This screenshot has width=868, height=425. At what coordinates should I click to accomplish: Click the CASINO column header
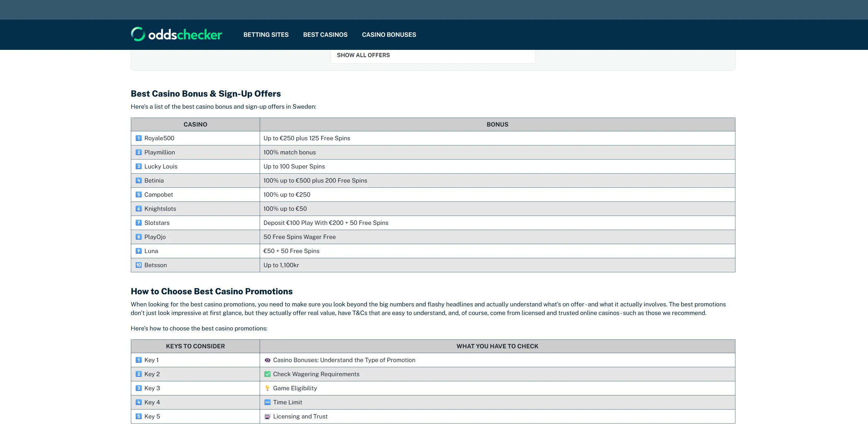[195, 124]
